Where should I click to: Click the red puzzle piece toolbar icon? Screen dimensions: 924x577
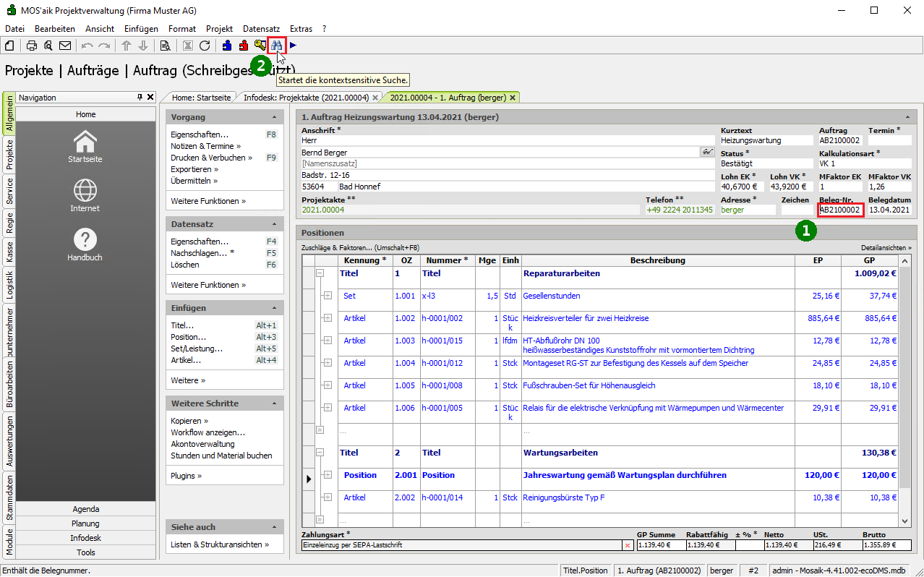[x=244, y=46]
